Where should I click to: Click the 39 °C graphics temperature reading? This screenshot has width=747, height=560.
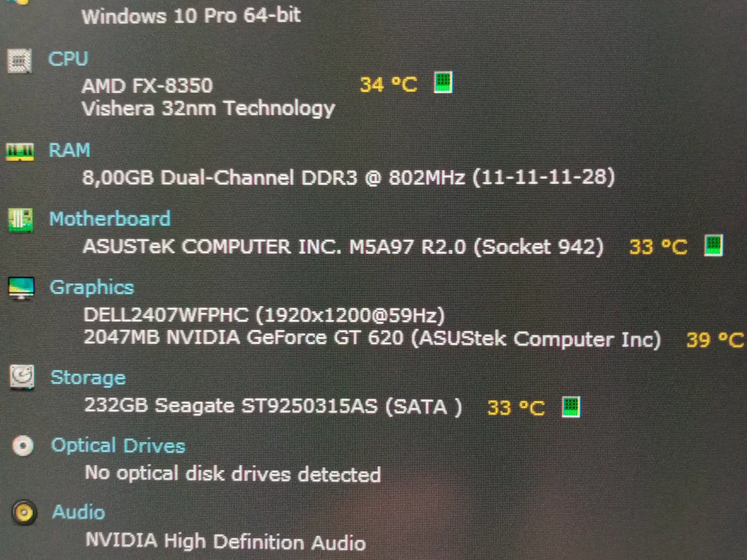715,339
